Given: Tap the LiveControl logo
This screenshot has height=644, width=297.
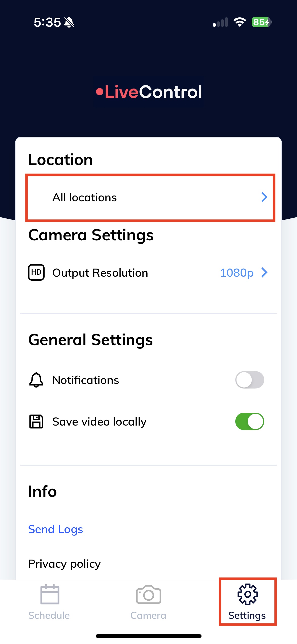Looking at the screenshot, I should coord(149,92).
